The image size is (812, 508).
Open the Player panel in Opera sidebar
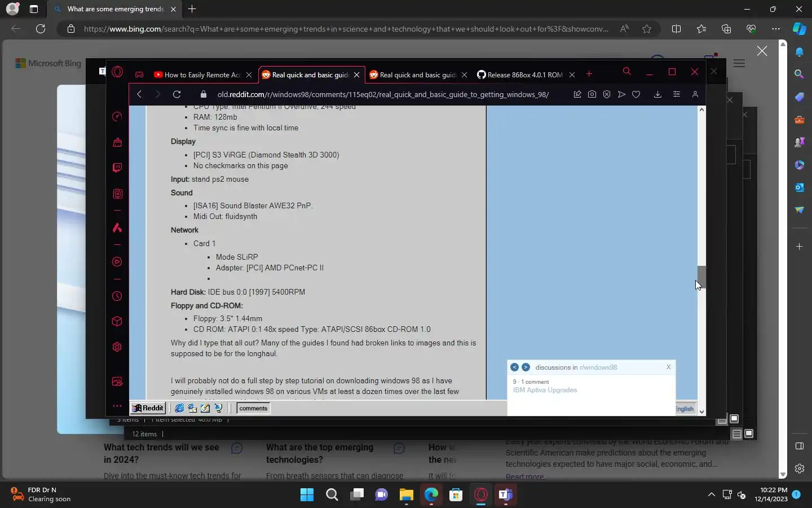coord(117,262)
